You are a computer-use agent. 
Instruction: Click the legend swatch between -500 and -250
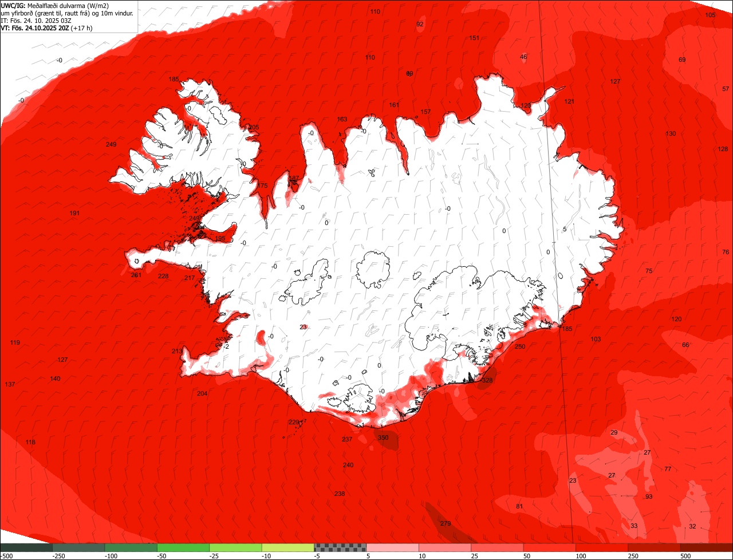26,547
